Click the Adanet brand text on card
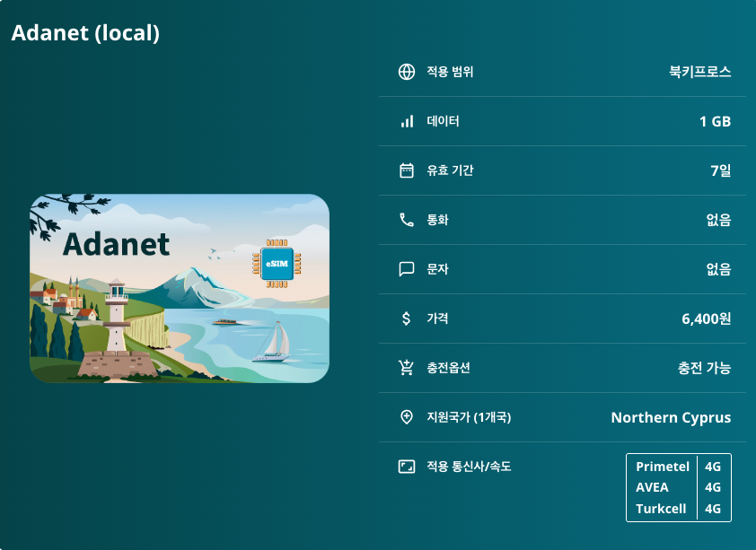 tap(116, 244)
